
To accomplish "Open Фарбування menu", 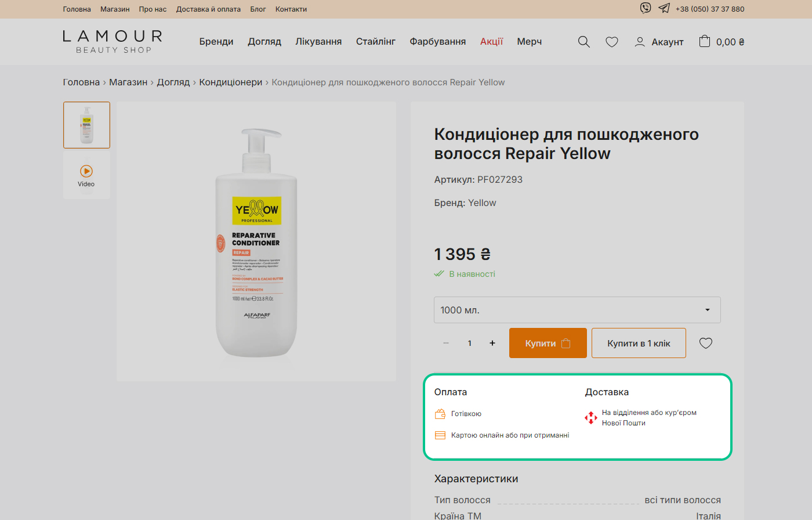I will [438, 42].
